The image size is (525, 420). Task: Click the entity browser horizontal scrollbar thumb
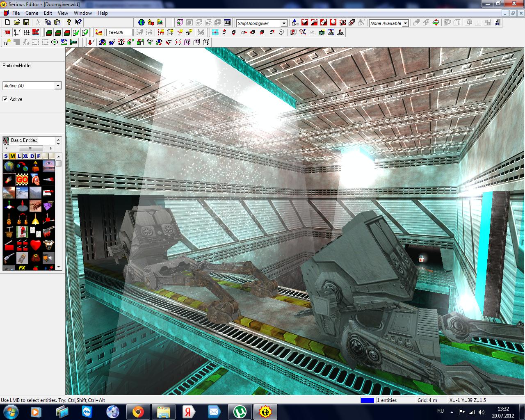tap(31, 148)
